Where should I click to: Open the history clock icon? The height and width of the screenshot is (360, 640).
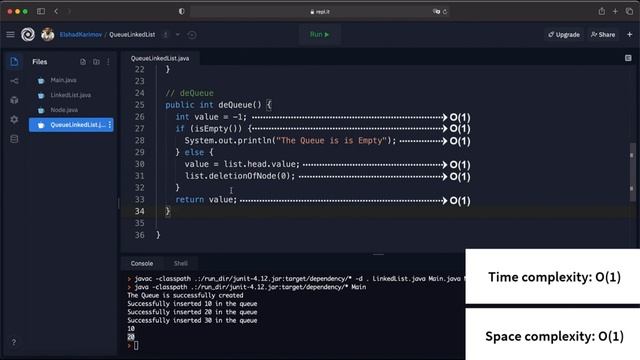(192, 35)
